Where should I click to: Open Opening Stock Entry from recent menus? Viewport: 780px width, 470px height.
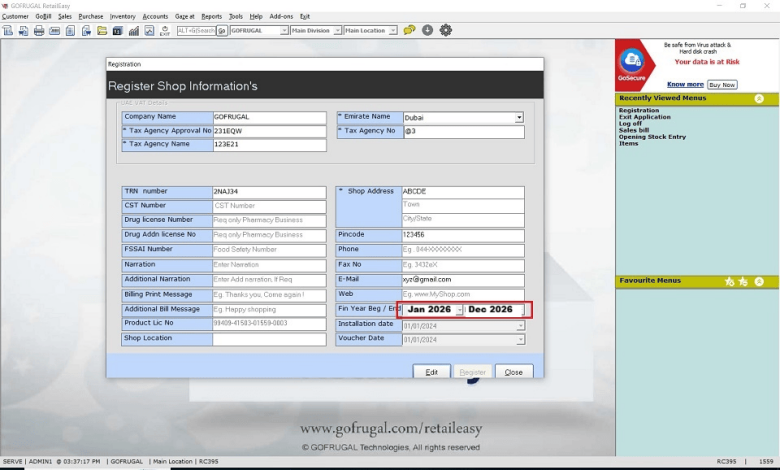(652, 137)
